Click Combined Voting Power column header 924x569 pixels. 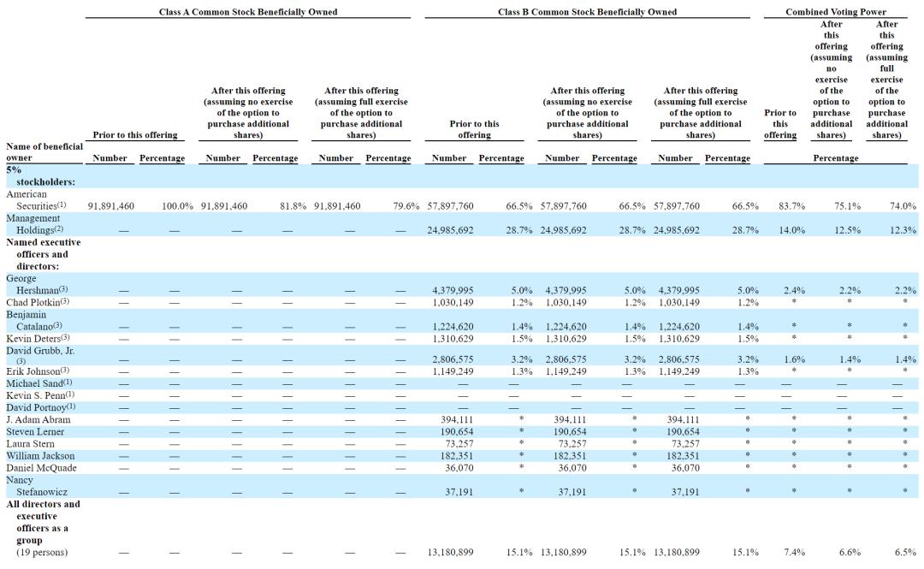[x=836, y=12]
